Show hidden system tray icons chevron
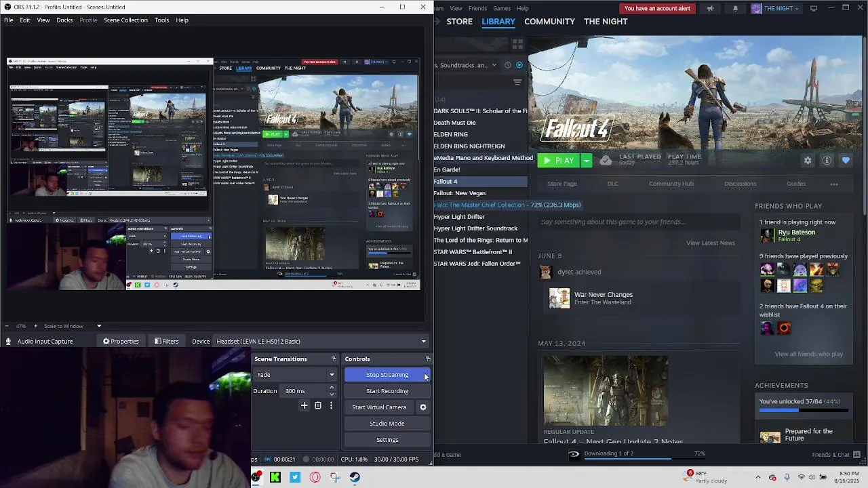 [x=758, y=477]
